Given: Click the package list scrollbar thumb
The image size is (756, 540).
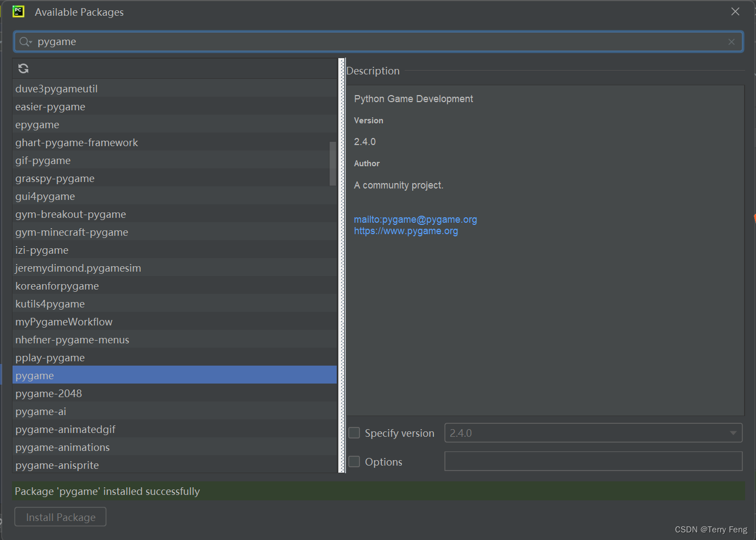Looking at the screenshot, I should [333, 164].
